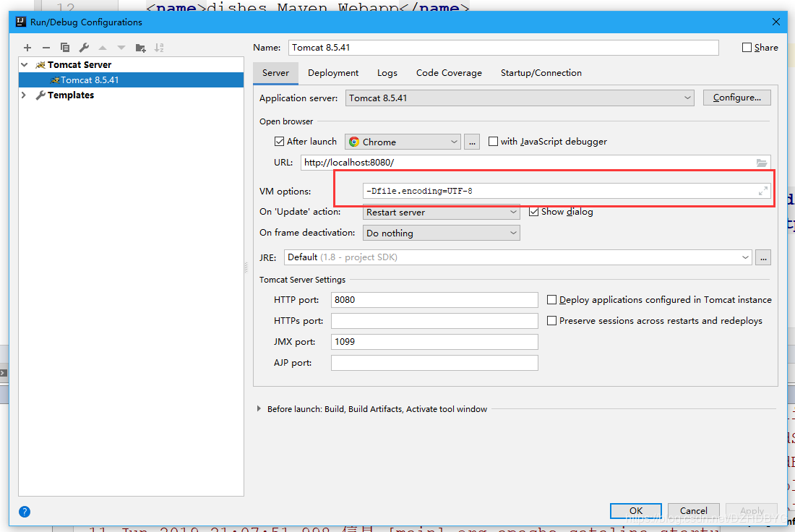The width and height of the screenshot is (795, 532).
Task: Remove configuration with minus icon
Action: click(46, 48)
